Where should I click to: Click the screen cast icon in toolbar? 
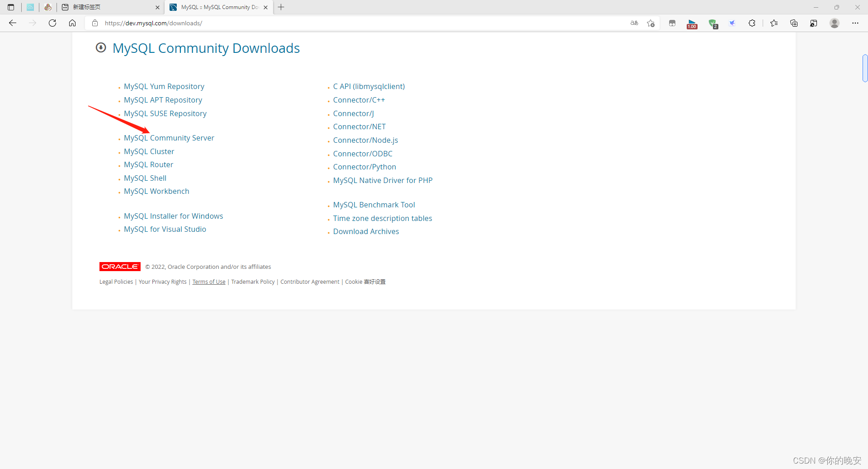pos(814,23)
